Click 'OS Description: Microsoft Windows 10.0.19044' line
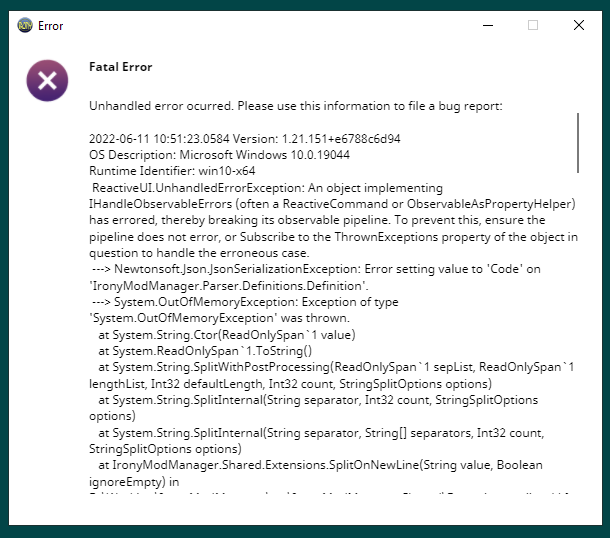Image resolution: width=610 pixels, height=538 pixels. point(219,155)
